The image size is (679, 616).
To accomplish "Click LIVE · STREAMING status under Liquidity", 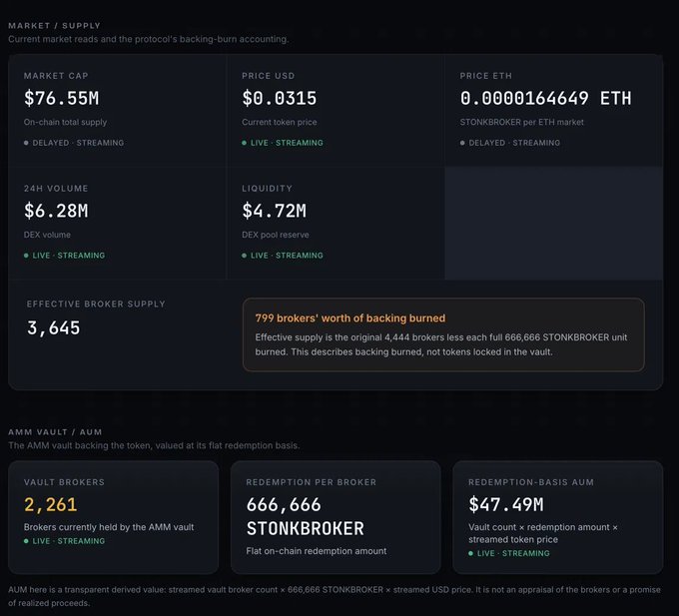I will 283,255.
